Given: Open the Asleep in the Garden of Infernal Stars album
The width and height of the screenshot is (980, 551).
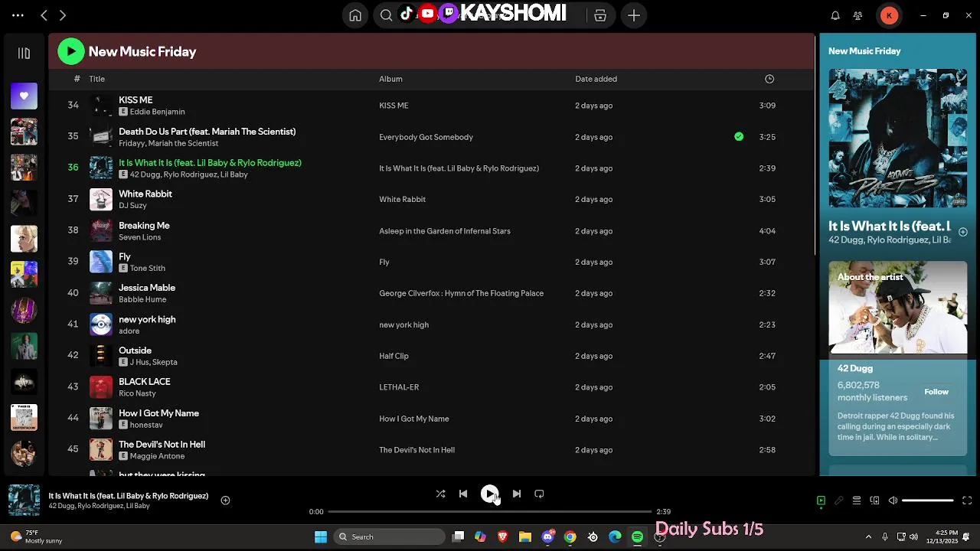Looking at the screenshot, I should point(444,231).
